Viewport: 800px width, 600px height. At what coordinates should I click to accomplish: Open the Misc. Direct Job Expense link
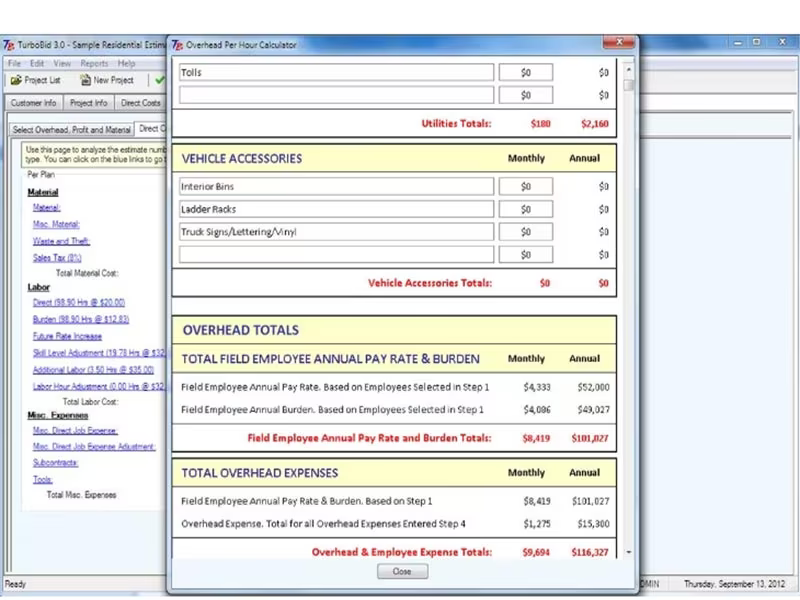pyautogui.click(x=75, y=430)
